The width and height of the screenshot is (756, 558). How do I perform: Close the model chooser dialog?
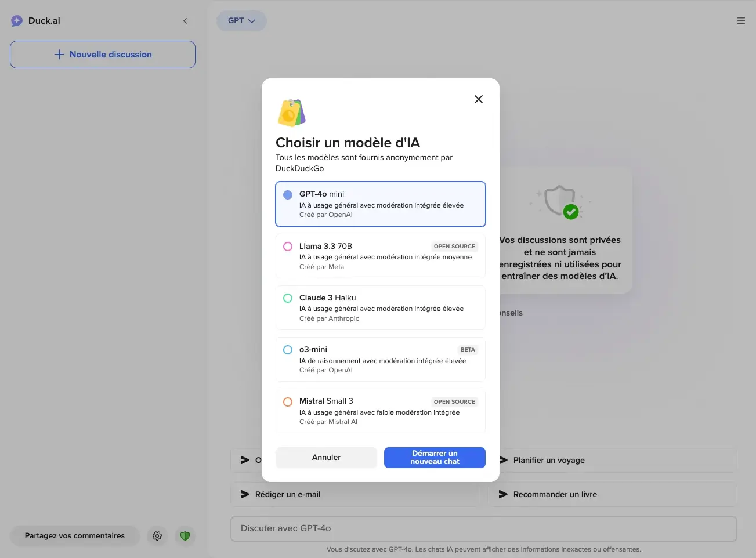pyautogui.click(x=478, y=99)
